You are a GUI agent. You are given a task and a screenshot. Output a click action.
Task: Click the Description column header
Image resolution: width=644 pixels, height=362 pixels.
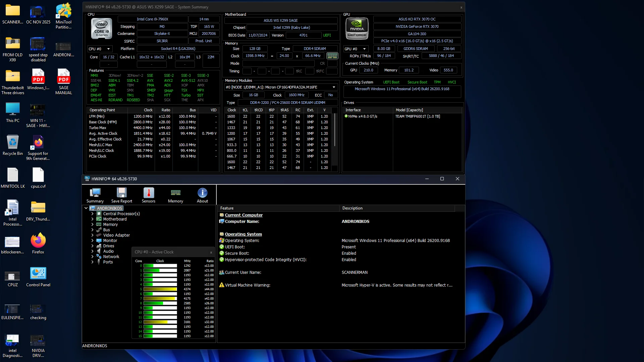397,208
